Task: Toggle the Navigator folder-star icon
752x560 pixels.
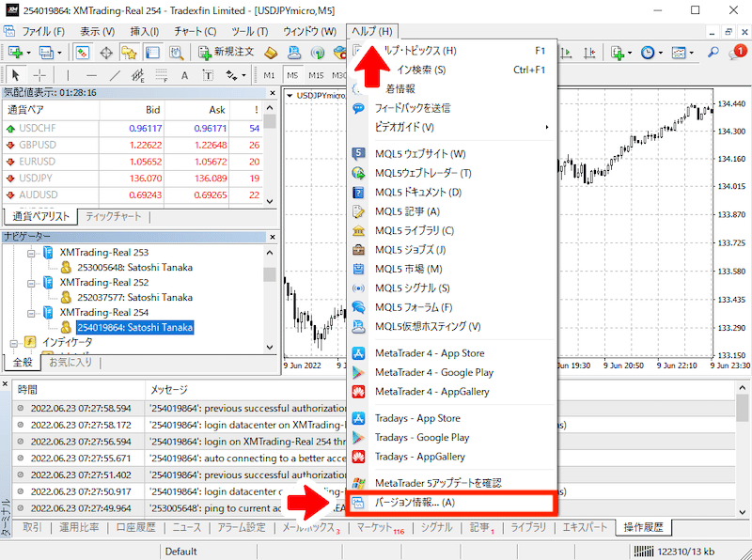Action: tap(129, 53)
